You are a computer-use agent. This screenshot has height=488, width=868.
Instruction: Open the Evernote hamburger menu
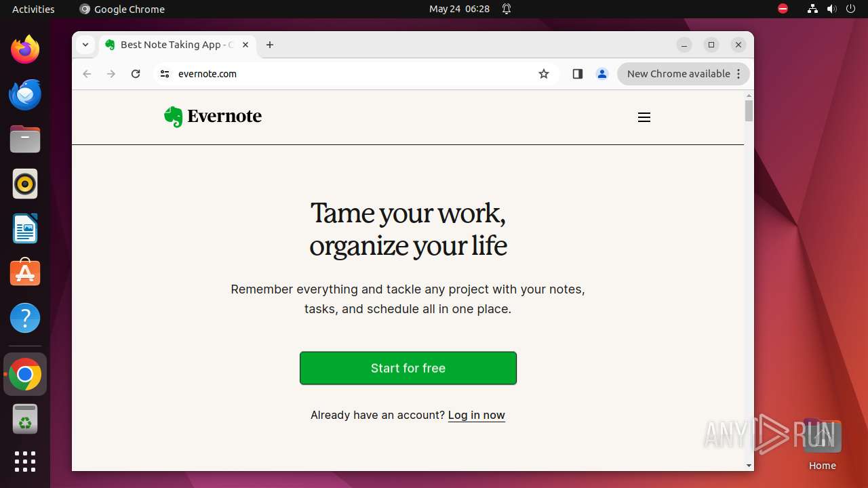coord(644,117)
